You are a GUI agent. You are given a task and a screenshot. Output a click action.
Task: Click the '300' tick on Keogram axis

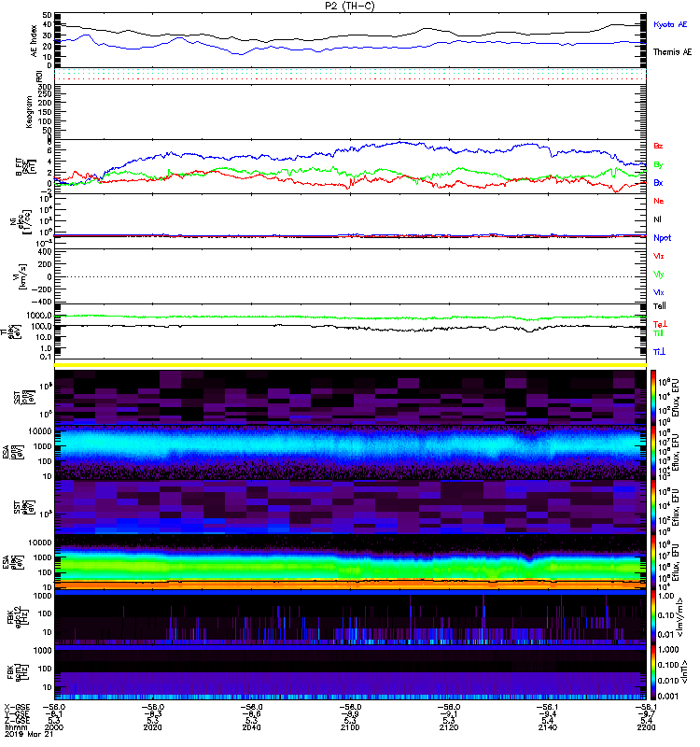point(46,87)
